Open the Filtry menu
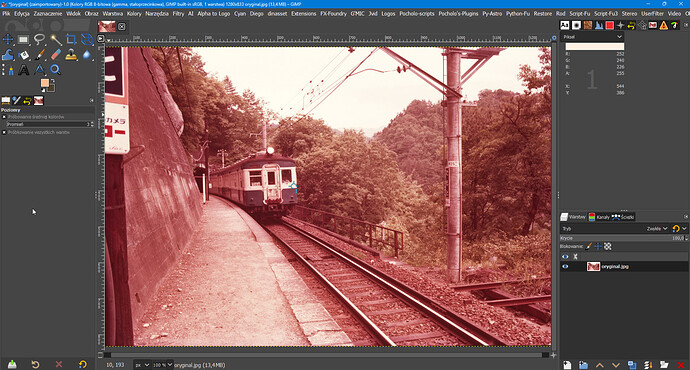 [178, 14]
